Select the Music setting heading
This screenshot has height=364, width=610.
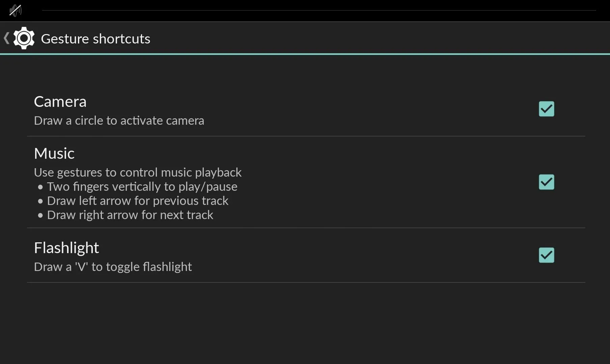point(54,153)
